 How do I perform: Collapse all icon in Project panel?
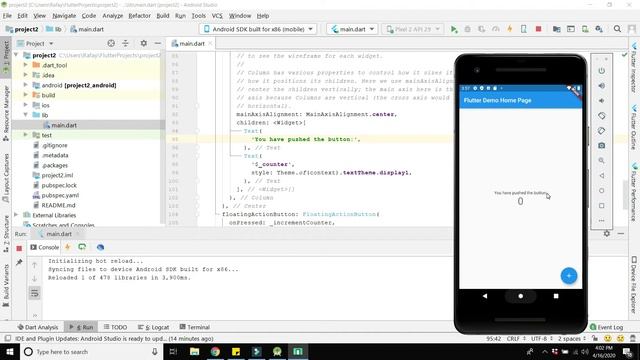coord(125,43)
